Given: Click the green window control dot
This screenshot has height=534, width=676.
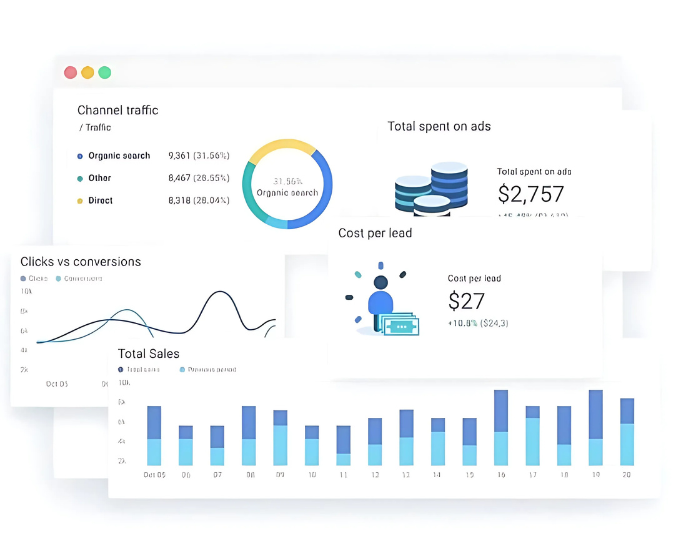Looking at the screenshot, I should (x=105, y=72).
